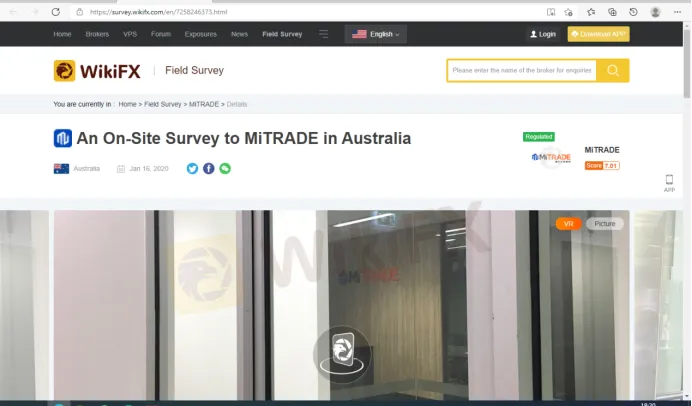This screenshot has height=406, width=692.
Task: Open Home in the top navigation
Action: point(62,34)
